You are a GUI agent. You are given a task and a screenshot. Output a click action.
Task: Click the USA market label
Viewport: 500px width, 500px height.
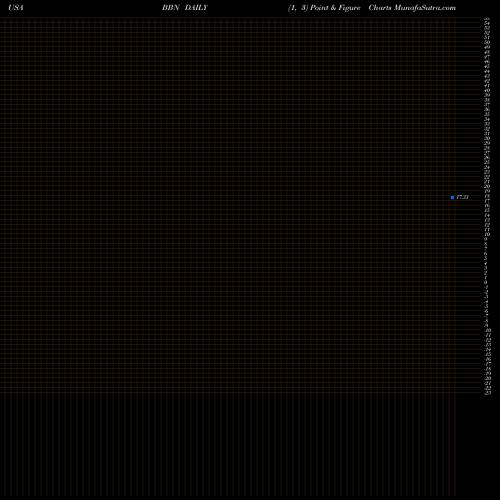(x=16, y=8)
